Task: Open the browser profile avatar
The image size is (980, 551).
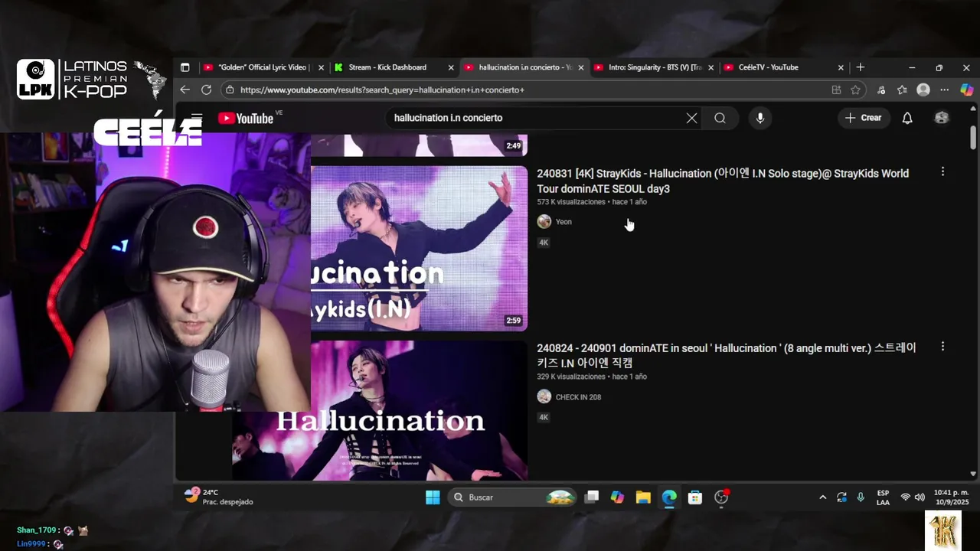Action: (x=923, y=90)
